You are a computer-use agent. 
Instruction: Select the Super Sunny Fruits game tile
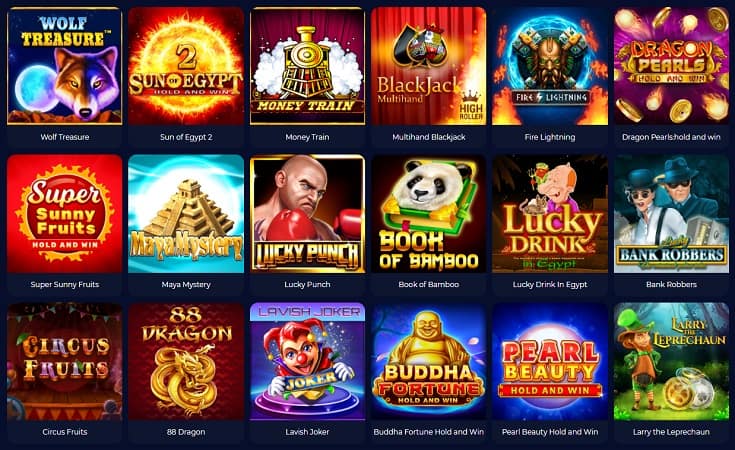(x=65, y=214)
